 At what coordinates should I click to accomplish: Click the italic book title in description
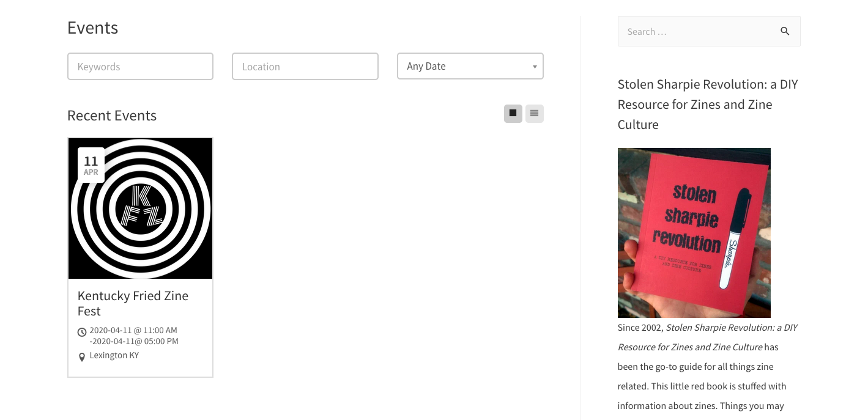coord(708,337)
